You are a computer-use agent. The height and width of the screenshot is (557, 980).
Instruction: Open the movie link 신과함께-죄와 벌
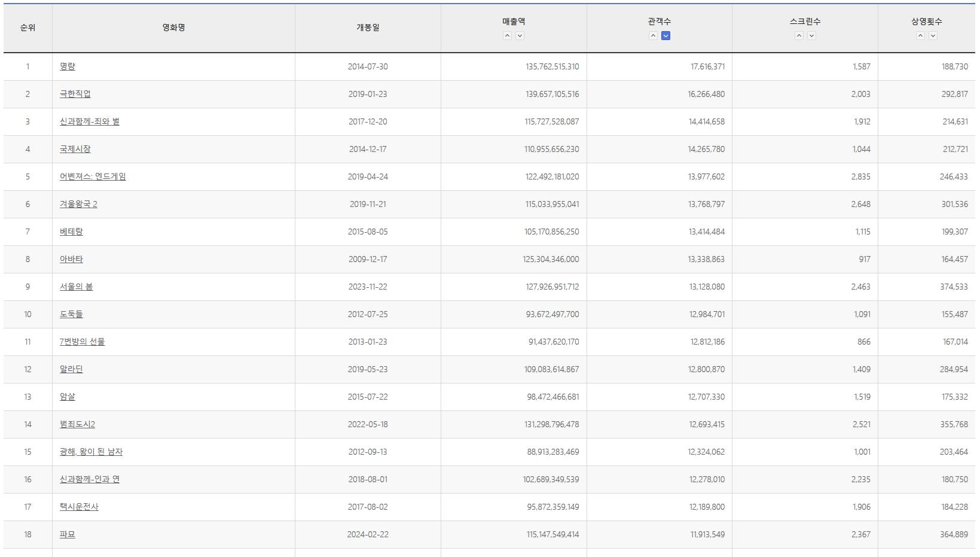[x=90, y=121]
